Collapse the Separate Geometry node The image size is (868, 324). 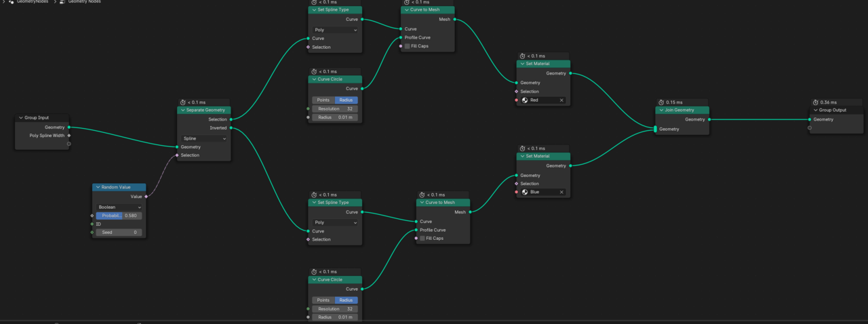pyautogui.click(x=182, y=110)
